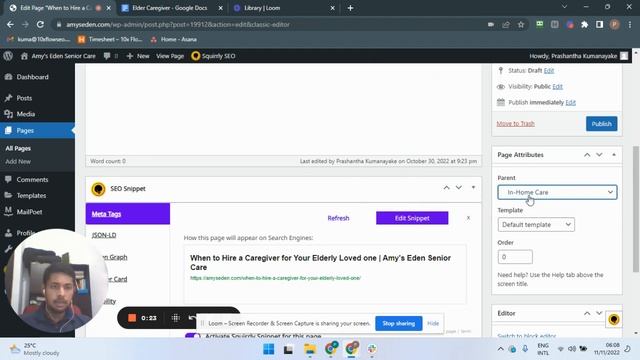Focus the Order number field
This screenshot has height=360, width=640.
pos(515,257)
